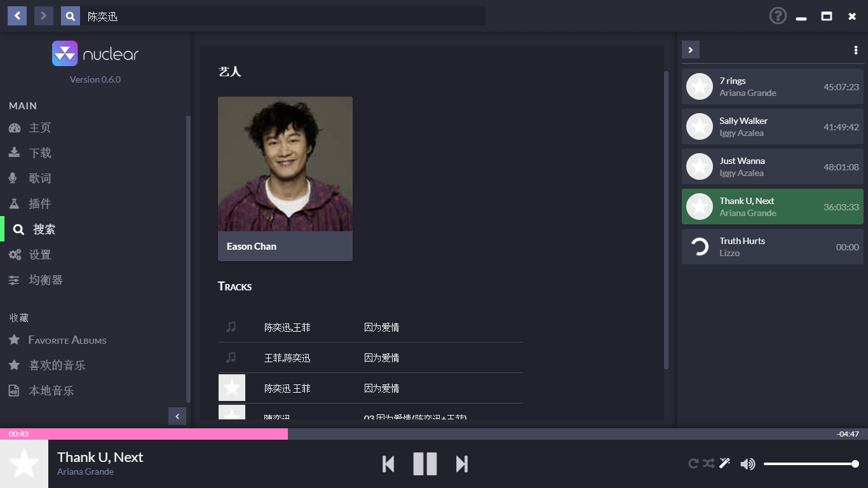Skip to the previous track
The width and height of the screenshot is (868, 488).
click(x=388, y=464)
